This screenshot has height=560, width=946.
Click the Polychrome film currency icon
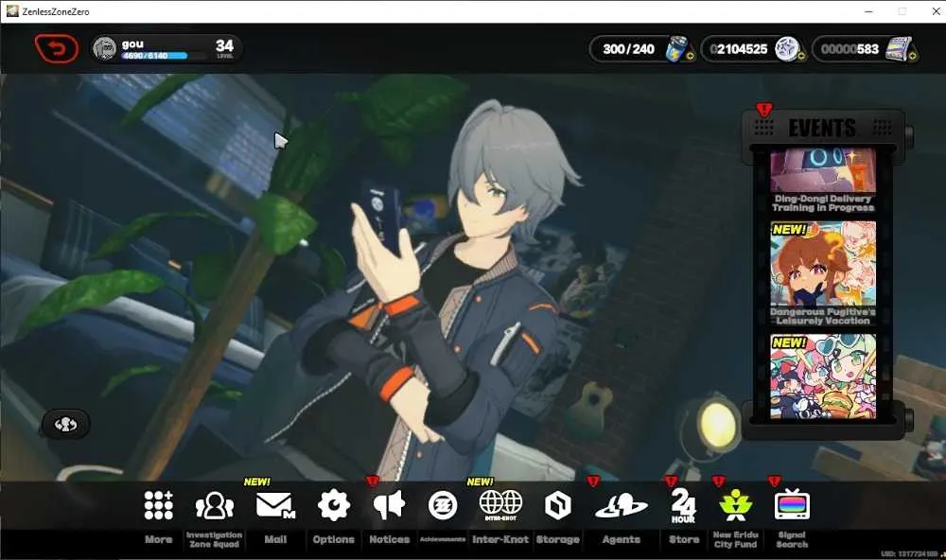(899, 49)
